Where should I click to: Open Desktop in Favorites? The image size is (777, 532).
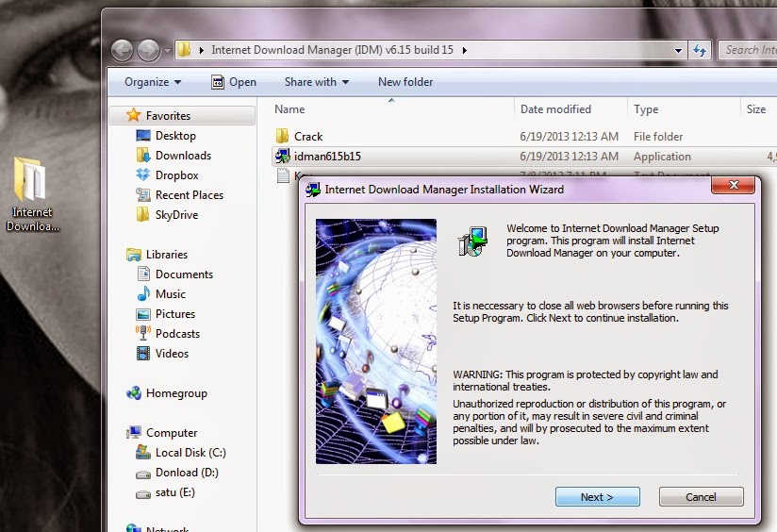pos(175,135)
